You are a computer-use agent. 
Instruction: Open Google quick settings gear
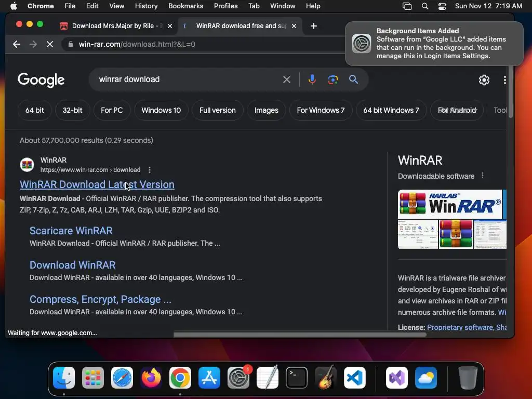484,79
